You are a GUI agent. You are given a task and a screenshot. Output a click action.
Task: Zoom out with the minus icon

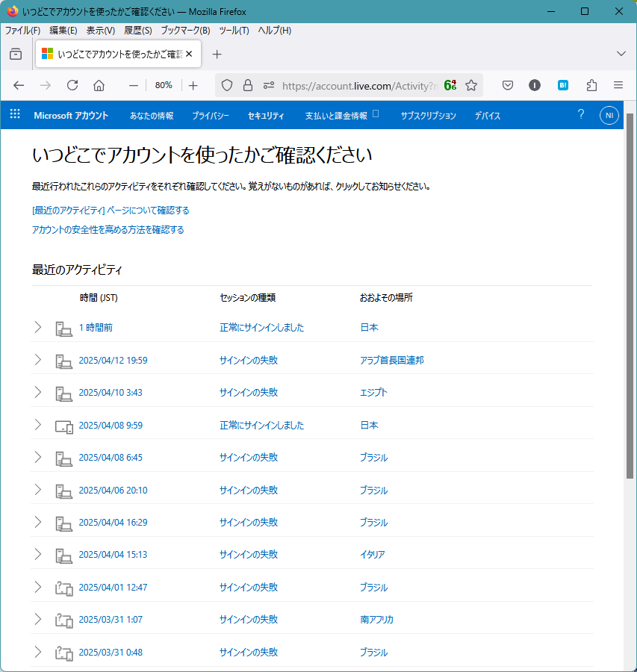[134, 86]
